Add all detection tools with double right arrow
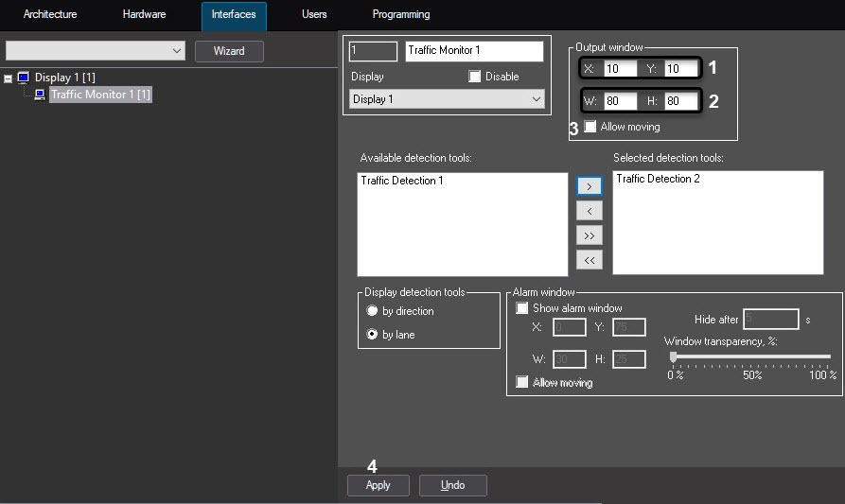 pyautogui.click(x=589, y=235)
